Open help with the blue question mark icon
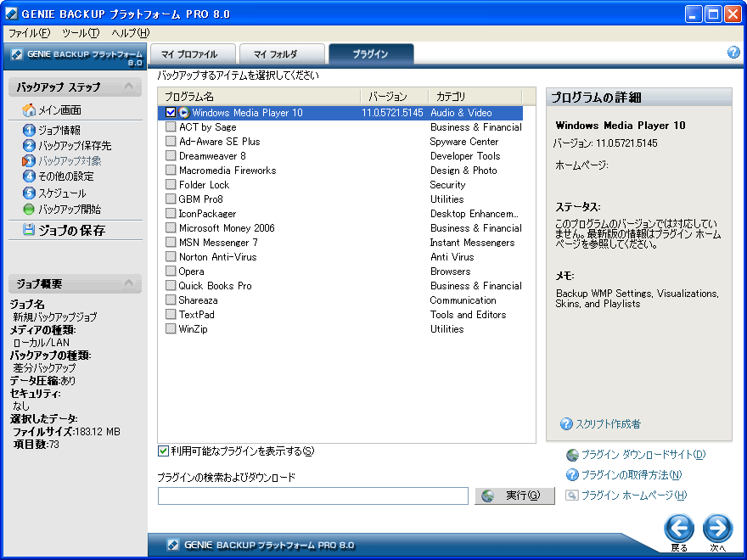Viewport: 747px width, 560px height. 733,53
